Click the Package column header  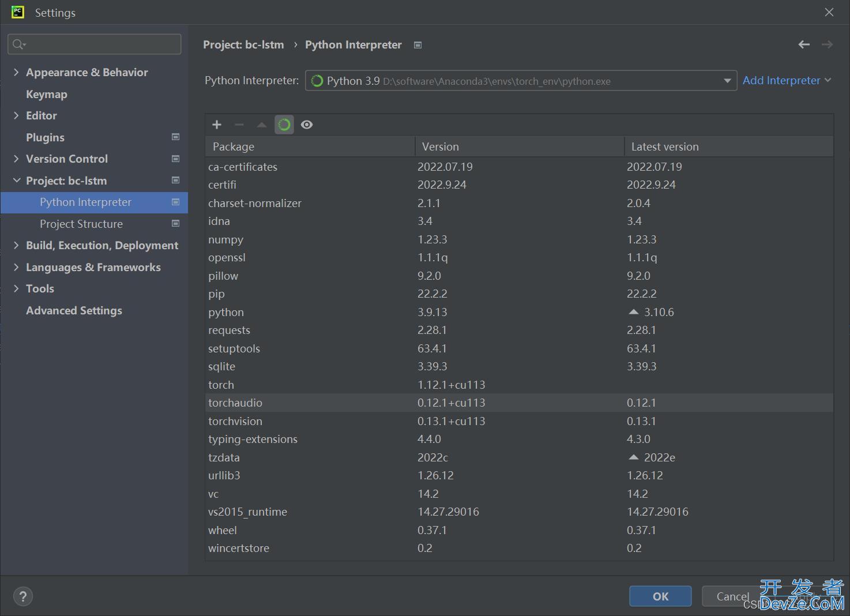(310, 147)
